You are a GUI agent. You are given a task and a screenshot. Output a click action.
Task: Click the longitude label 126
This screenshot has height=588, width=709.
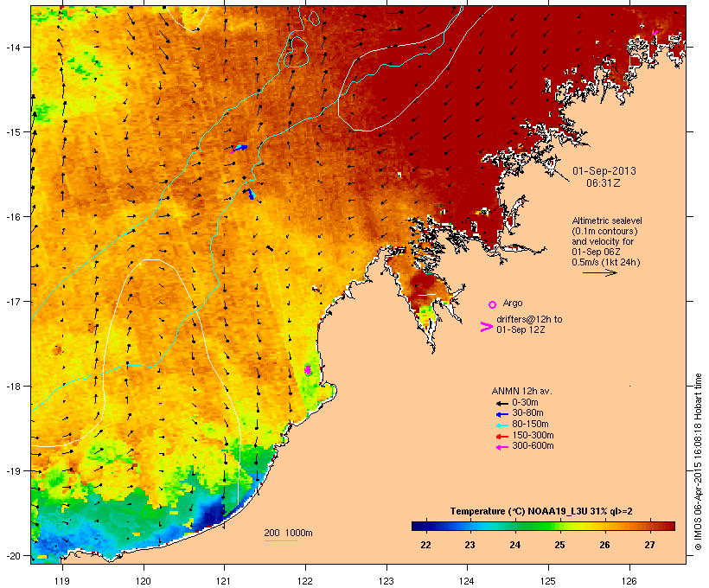[629, 581]
